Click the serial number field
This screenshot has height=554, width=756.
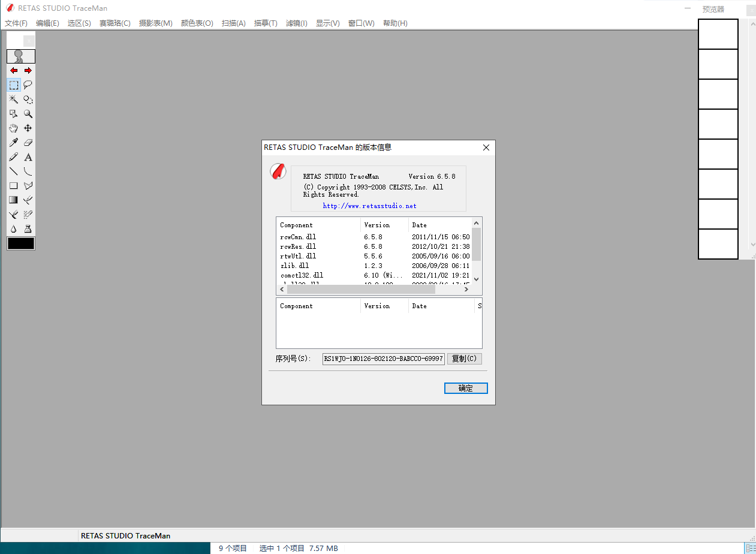(x=384, y=359)
